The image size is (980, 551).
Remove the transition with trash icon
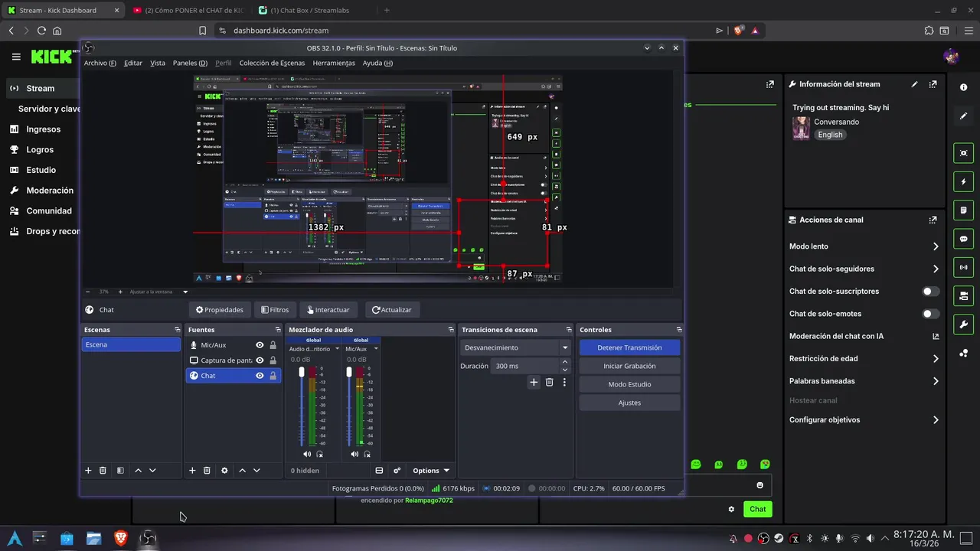pyautogui.click(x=549, y=382)
